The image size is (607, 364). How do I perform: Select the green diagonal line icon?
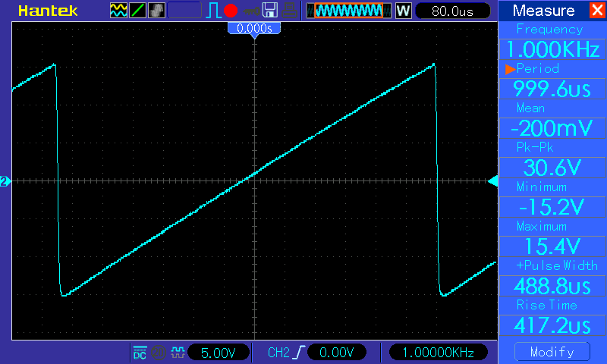click(137, 11)
